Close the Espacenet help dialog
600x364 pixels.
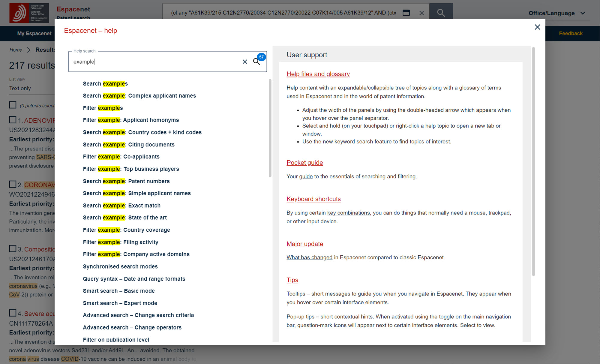(x=537, y=27)
